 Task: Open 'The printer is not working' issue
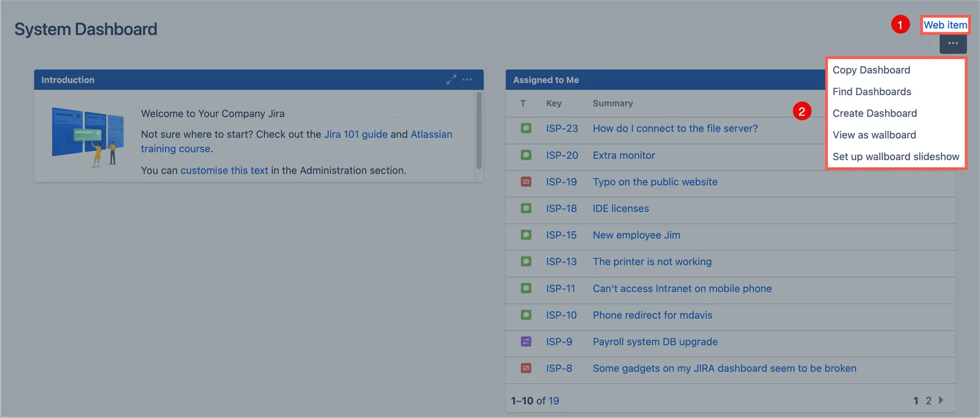652,262
